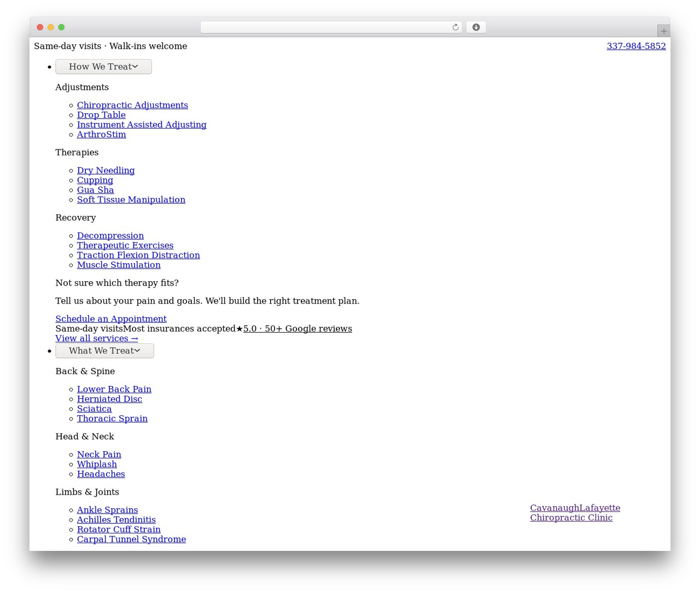Click the Limbs & Joints heading
Viewport: 700px width, 593px height.
[x=87, y=492]
